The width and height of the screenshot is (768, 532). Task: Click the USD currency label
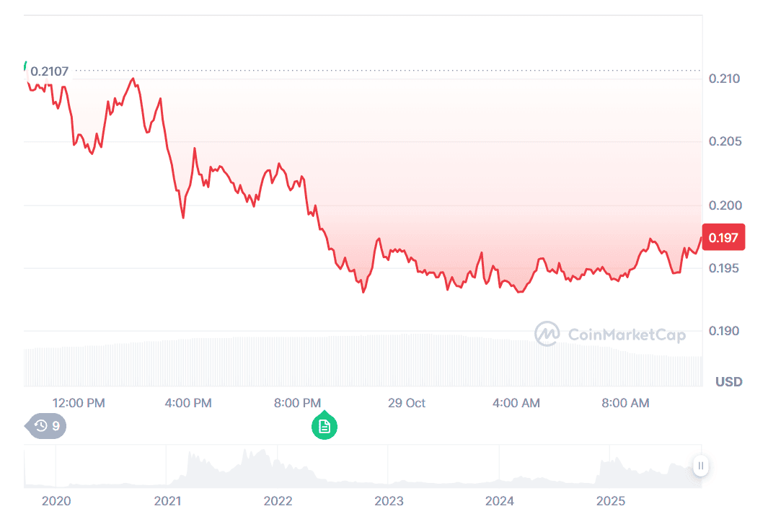point(728,381)
